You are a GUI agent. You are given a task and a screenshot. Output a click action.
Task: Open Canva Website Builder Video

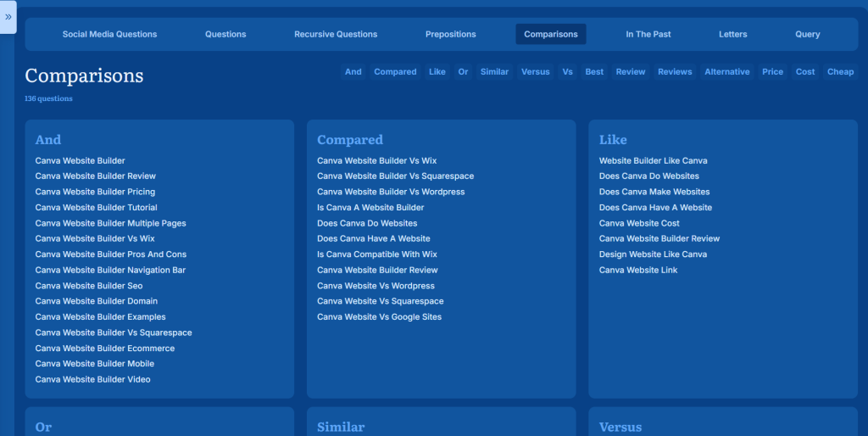point(93,379)
